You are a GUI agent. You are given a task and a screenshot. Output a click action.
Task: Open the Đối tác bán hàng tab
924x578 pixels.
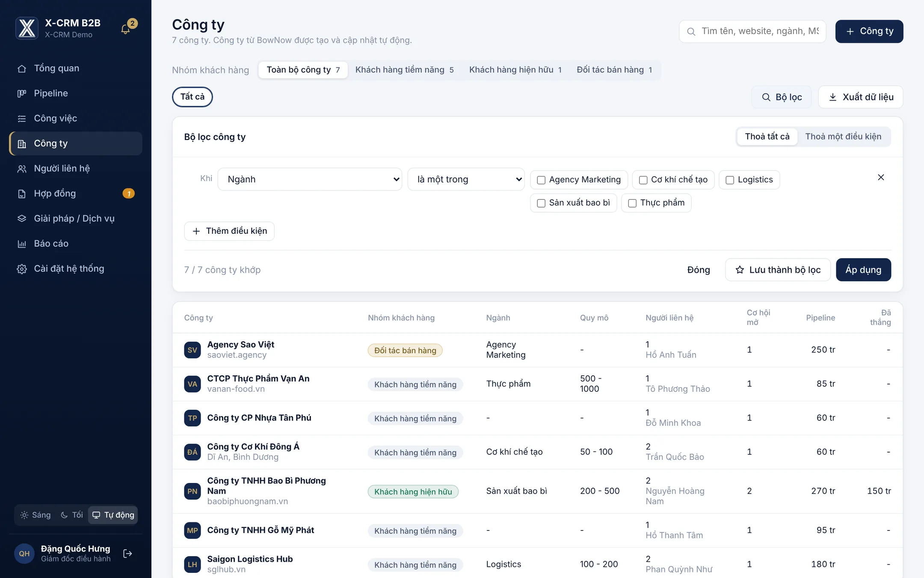click(x=614, y=70)
